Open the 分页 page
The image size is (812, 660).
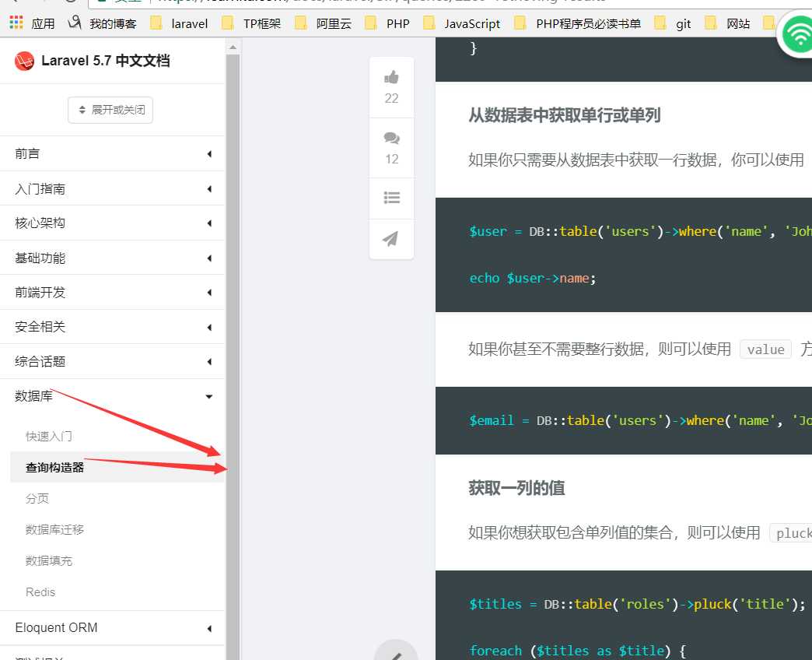click(37, 498)
